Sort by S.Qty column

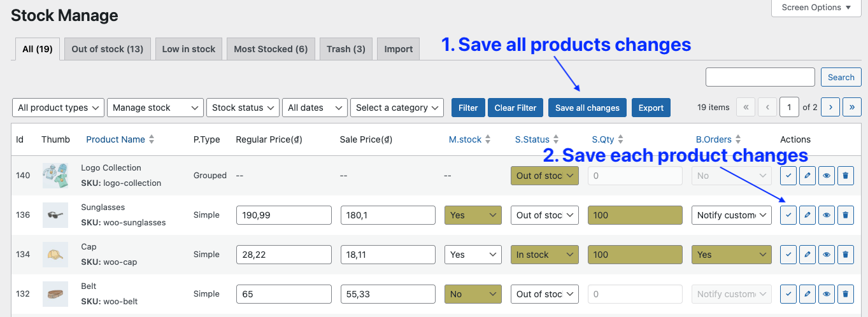608,139
